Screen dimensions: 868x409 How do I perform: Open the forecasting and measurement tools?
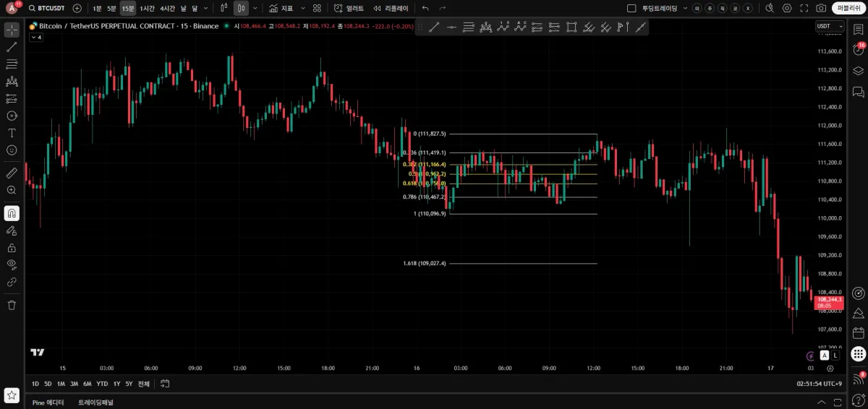12,98
